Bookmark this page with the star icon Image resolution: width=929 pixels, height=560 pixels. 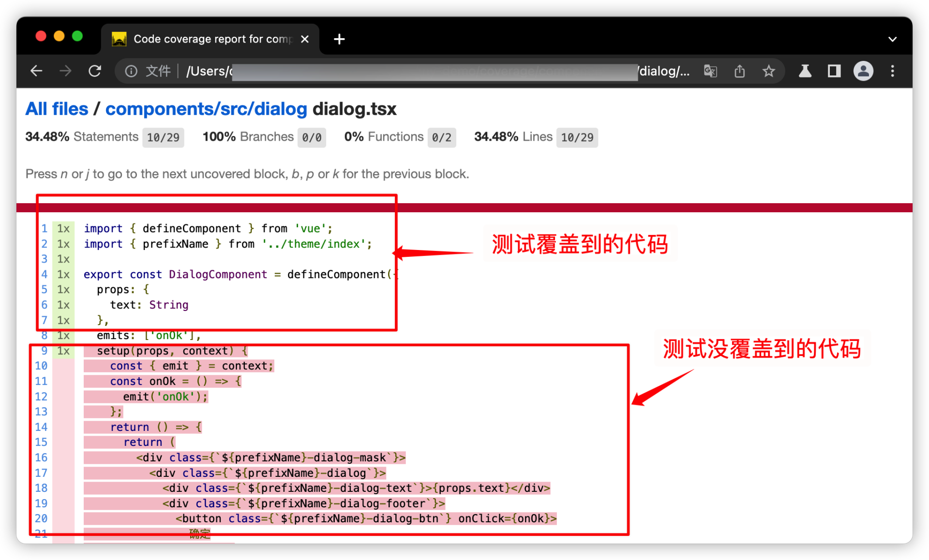point(768,71)
